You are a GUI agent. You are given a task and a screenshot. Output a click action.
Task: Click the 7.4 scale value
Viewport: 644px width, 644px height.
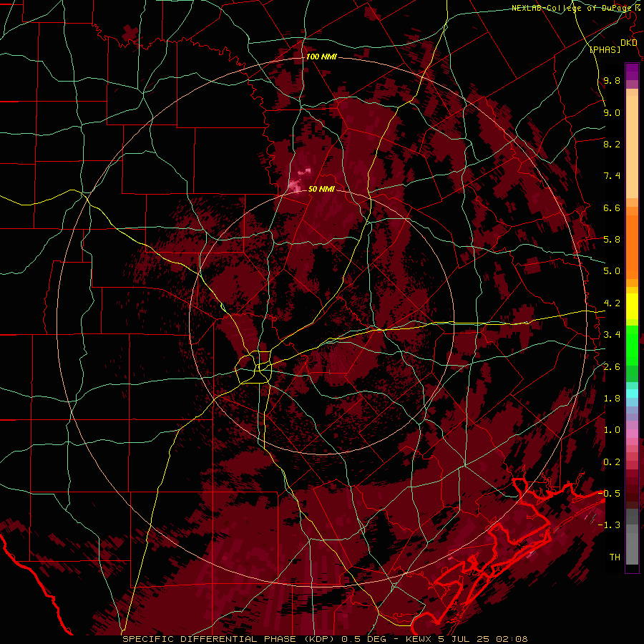point(612,176)
